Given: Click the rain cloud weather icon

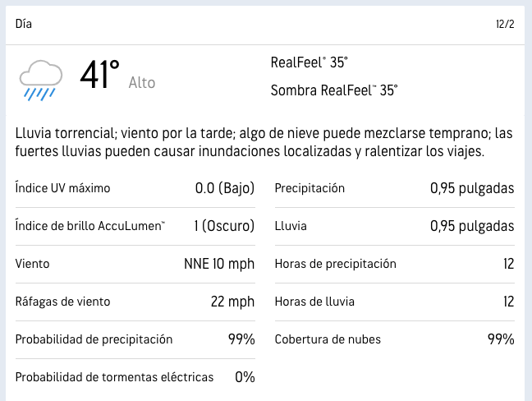Looking at the screenshot, I should click(41, 78).
